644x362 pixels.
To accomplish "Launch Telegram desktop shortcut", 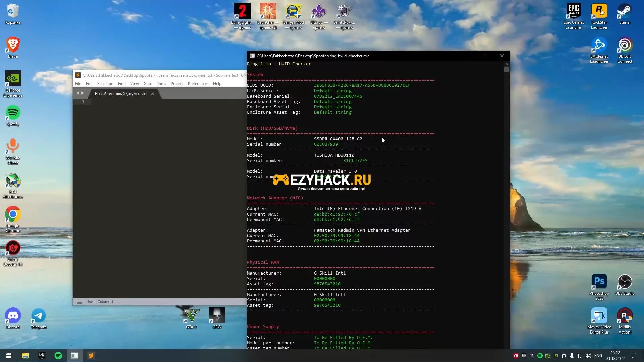I will pos(39,319).
